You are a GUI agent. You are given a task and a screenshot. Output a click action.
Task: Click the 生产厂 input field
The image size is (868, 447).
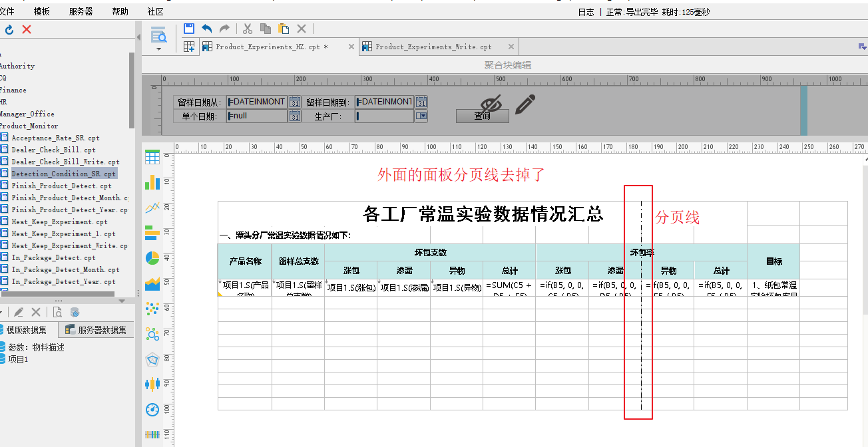(x=385, y=116)
